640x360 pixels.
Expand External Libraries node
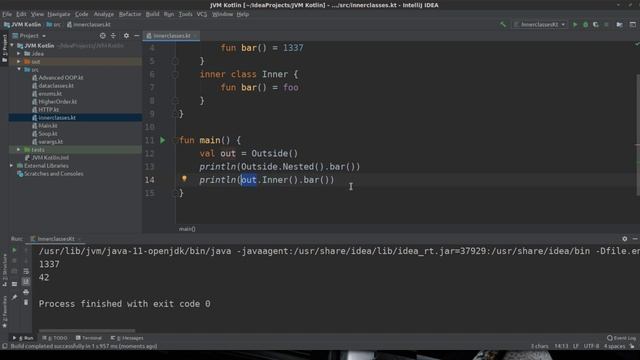click(11, 166)
